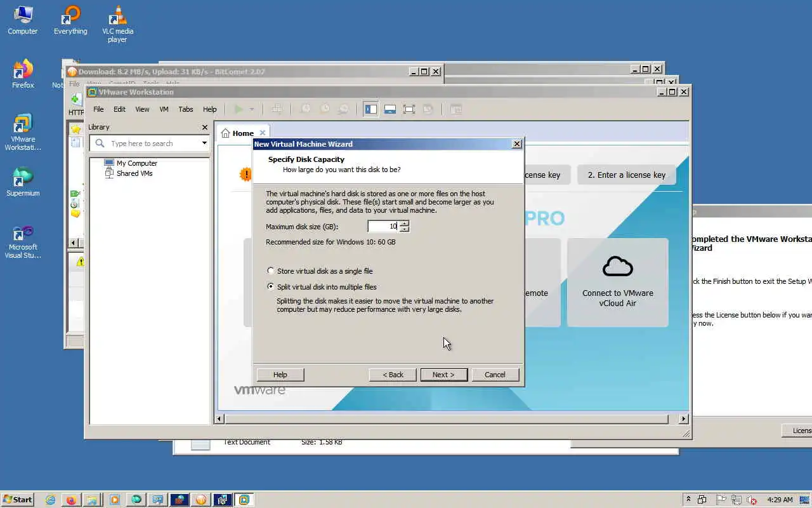
Task: Click the 2. Enter a license key button
Action: click(x=627, y=175)
